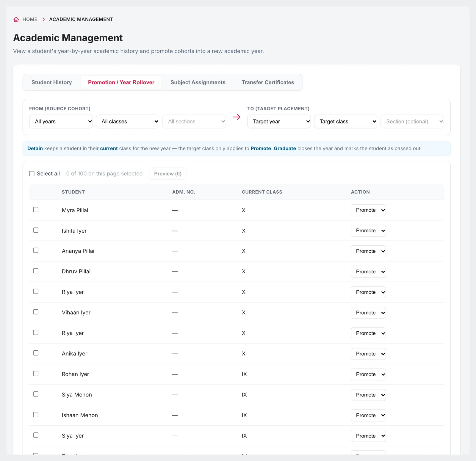Open Vihaan Iyer's action dropdown
Screen dimensions: 476x461
point(368,313)
